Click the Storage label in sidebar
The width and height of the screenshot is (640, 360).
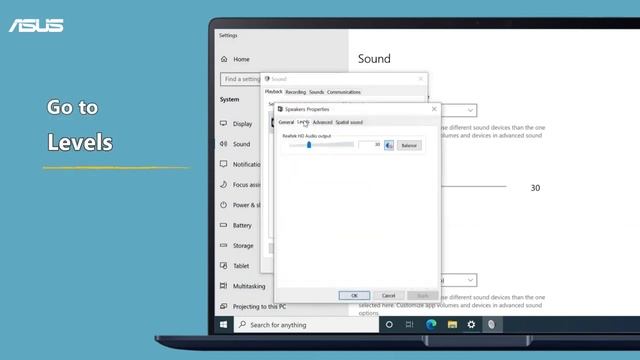(x=243, y=246)
